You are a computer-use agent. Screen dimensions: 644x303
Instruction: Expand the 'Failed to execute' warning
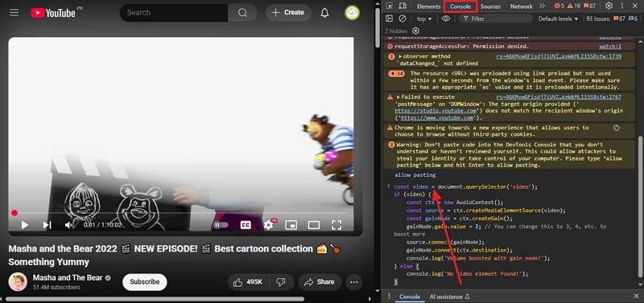coord(398,97)
